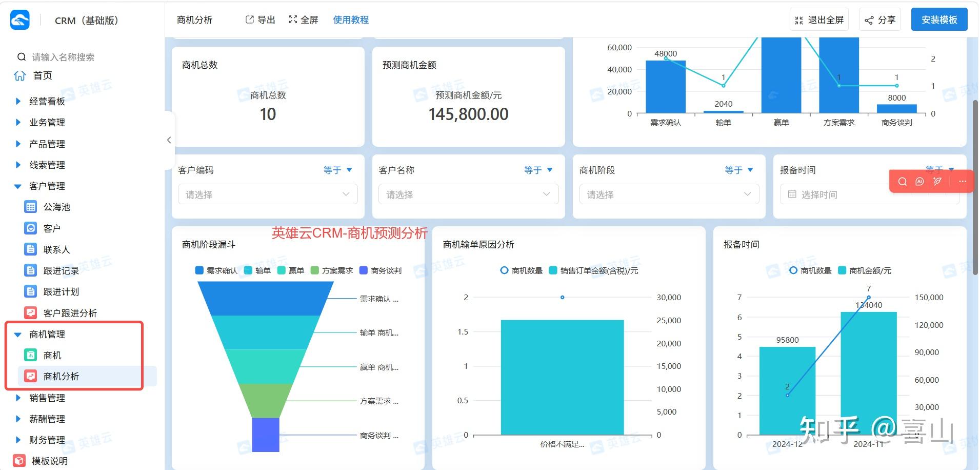The width and height of the screenshot is (980, 470).
Task: Click the green 商机 icon
Action: click(x=31, y=355)
